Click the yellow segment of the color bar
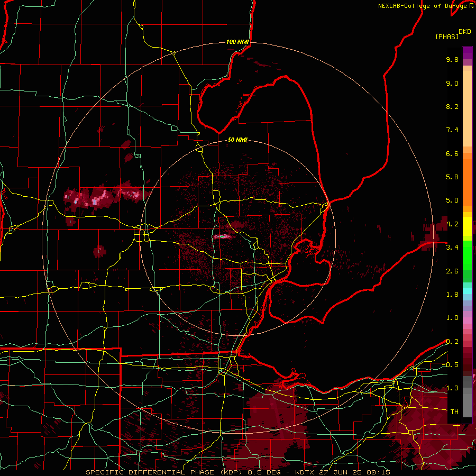Screen dimensions: 476x476 pos(467,226)
